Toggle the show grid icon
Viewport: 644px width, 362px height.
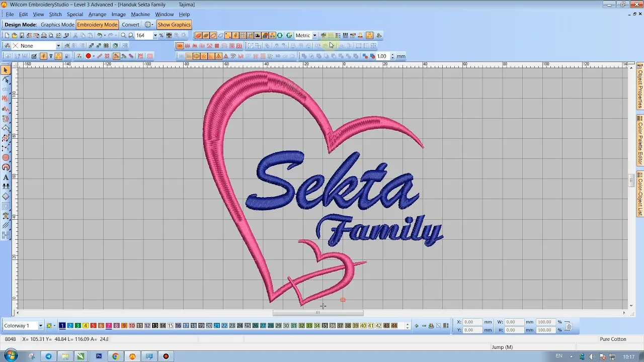(x=243, y=35)
